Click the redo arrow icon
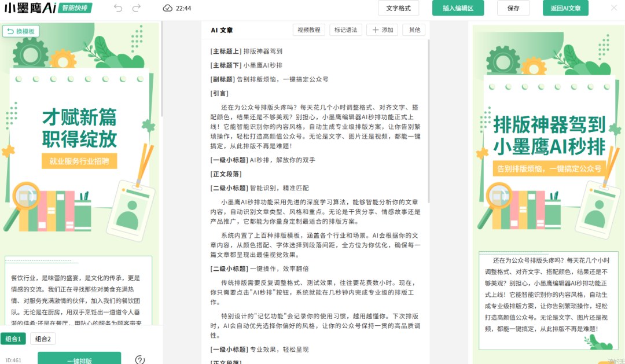Screen dimensions: 625x364 [x=137, y=8]
